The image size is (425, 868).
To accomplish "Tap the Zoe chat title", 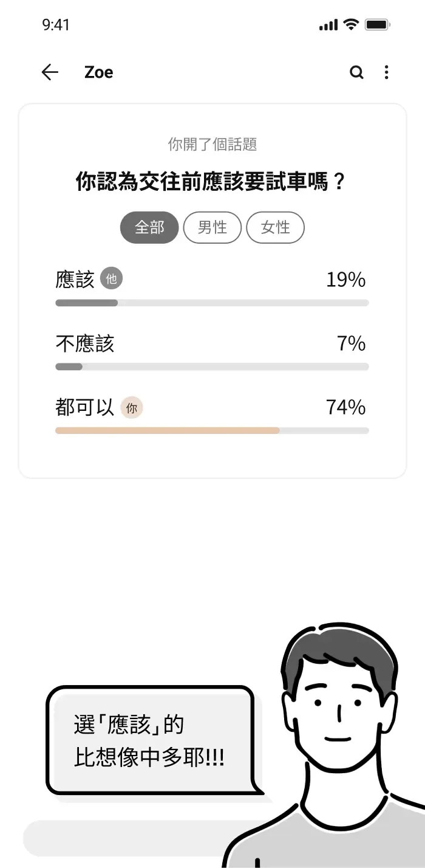I will coord(98,72).
